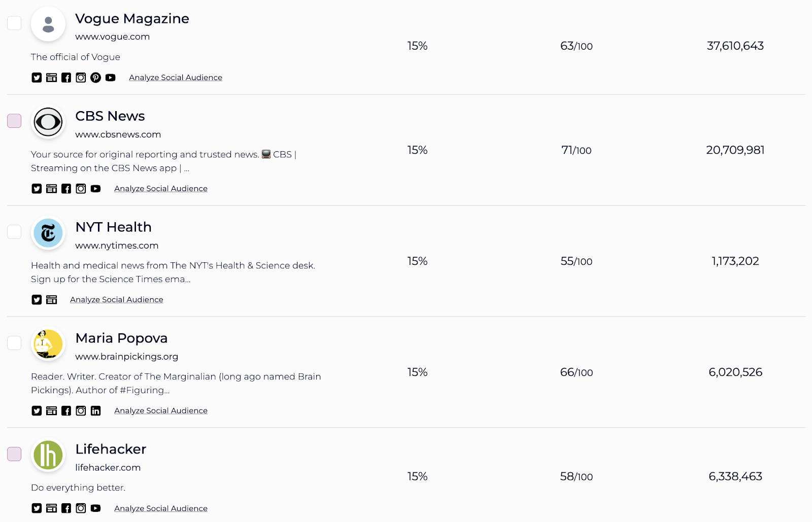812x522 pixels.
Task: Select the Vogue Magazine checkbox
Action: pos(14,23)
